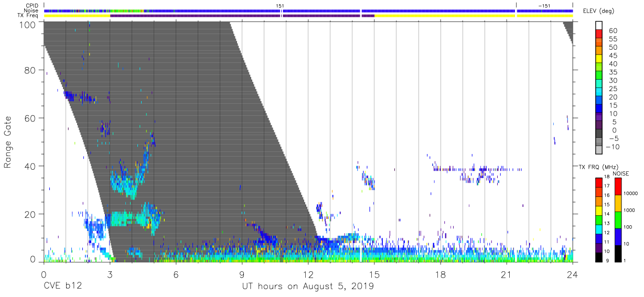The height and width of the screenshot is (297, 644).
Task: Select the light gray bottom segment of ELEV colorbar
Action: [599, 151]
